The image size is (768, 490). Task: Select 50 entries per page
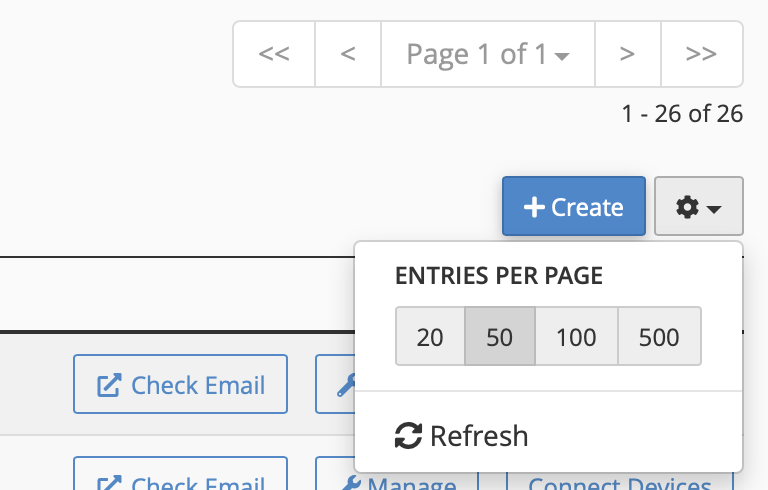[500, 337]
